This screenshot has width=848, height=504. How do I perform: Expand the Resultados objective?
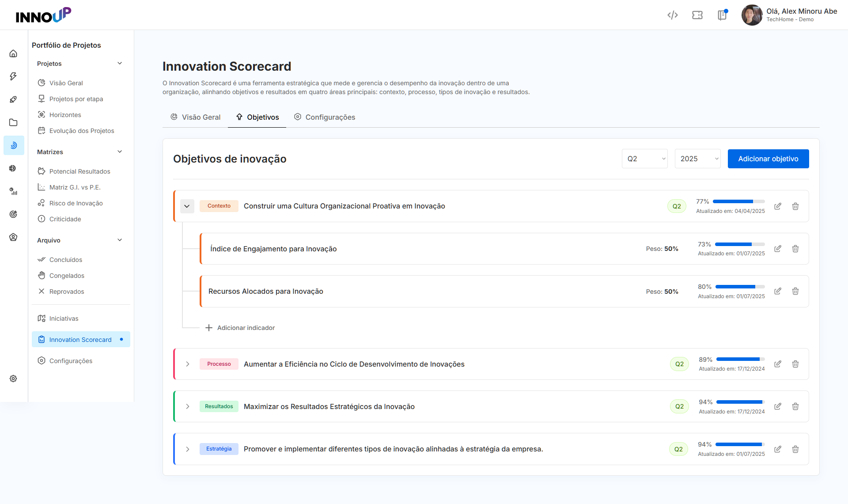coord(188,406)
